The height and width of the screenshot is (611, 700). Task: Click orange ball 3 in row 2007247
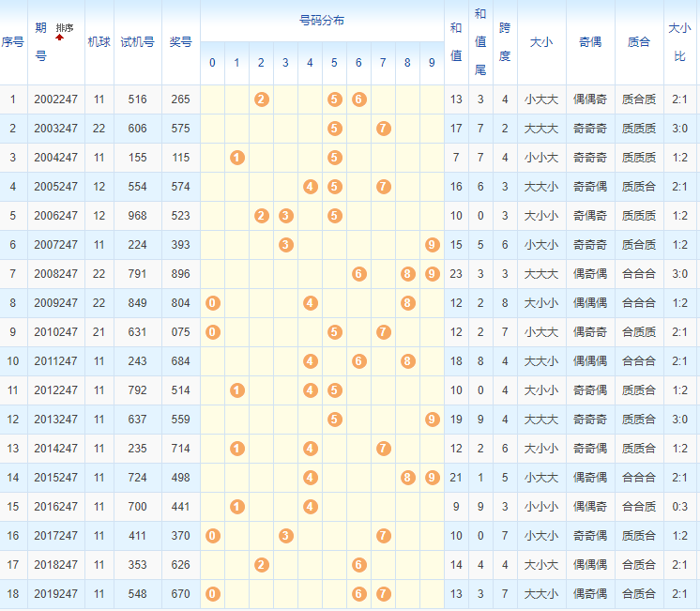(286, 245)
